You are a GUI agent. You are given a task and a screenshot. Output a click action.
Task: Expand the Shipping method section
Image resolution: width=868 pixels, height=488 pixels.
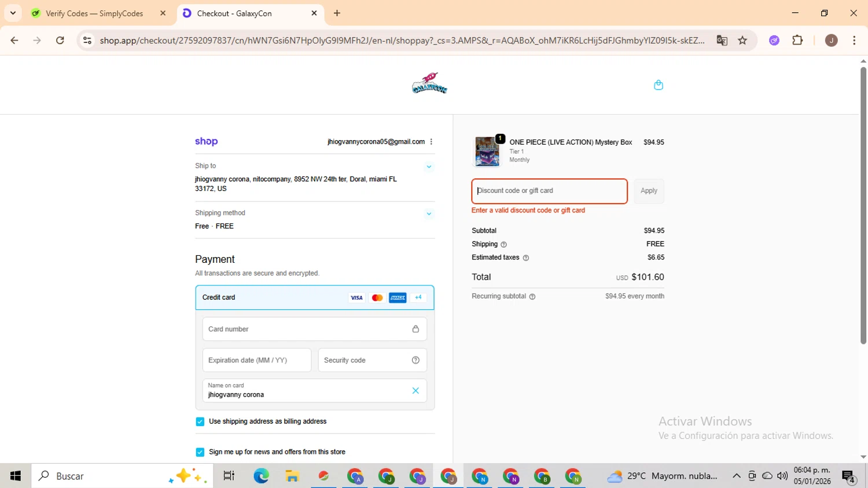429,214
